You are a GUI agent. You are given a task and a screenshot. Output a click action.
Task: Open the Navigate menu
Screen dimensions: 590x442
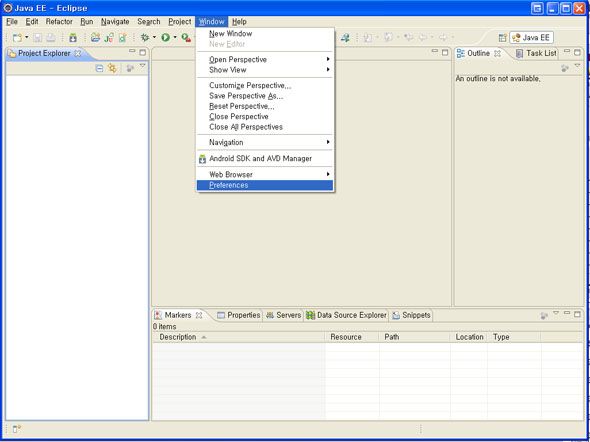point(115,22)
